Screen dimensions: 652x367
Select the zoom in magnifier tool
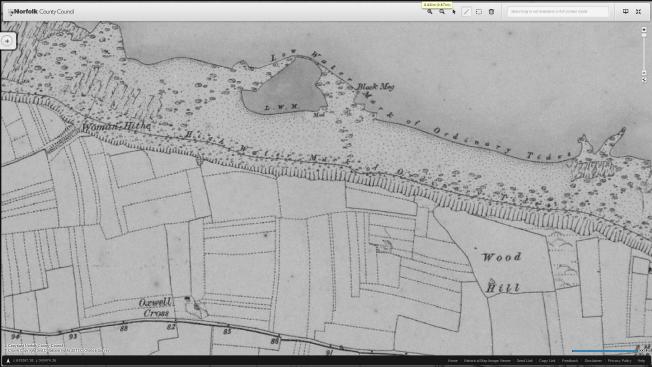point(430,12)
